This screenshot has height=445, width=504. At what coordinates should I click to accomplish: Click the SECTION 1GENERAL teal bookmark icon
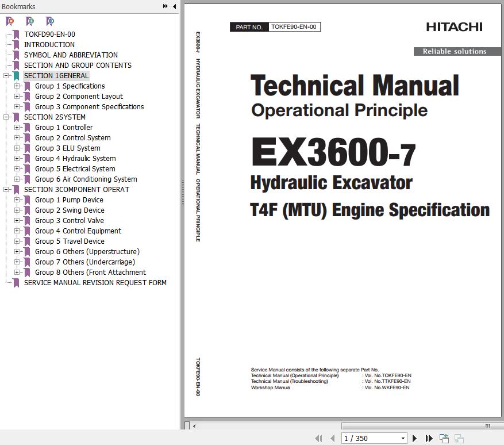tap(17, 76)
